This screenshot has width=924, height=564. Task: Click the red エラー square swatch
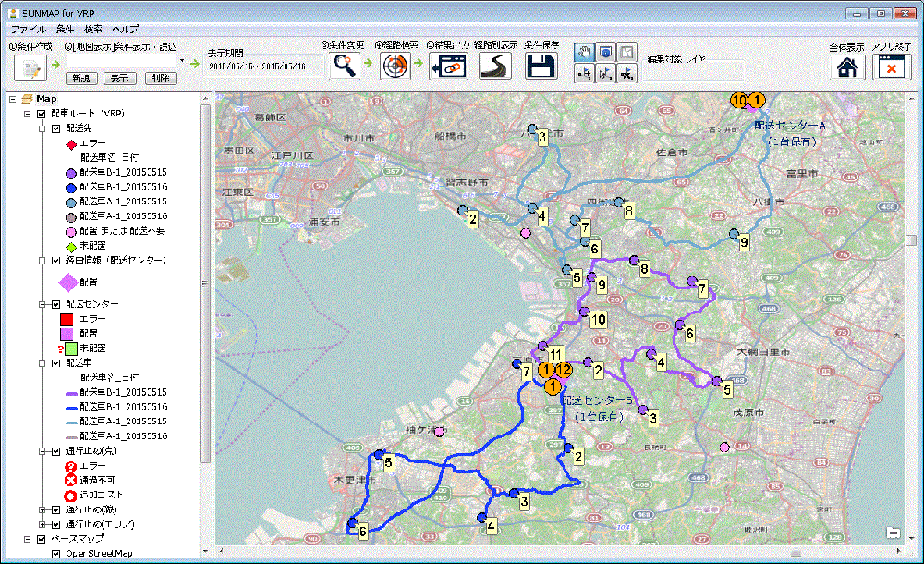click(x=67, y=318)
